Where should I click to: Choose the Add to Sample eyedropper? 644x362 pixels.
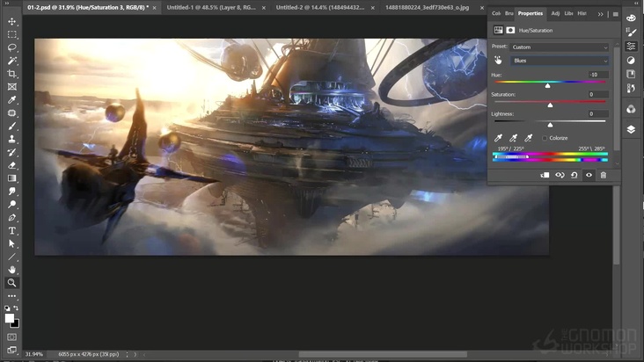[x=514, y=138]
